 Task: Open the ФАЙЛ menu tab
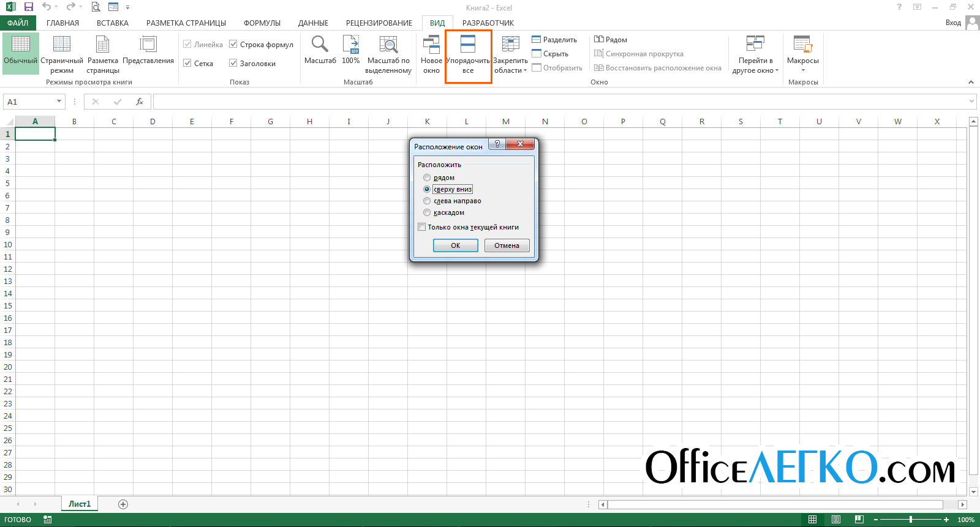[x=18, y=23]
